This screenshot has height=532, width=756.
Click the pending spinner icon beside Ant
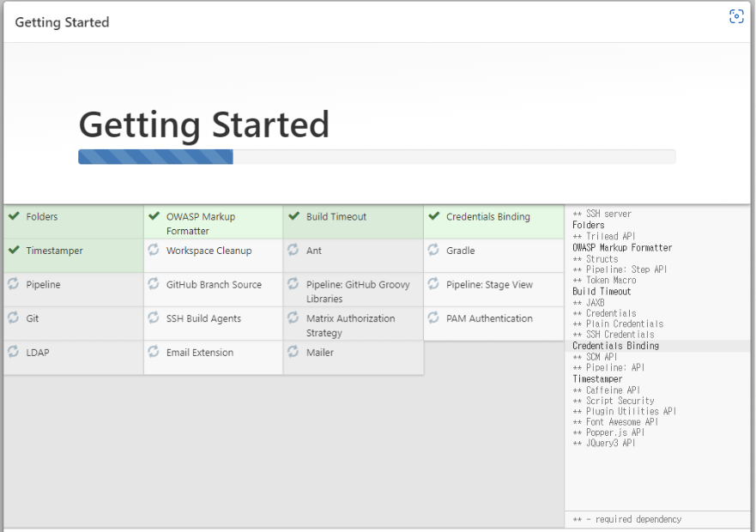click(293, 250)
